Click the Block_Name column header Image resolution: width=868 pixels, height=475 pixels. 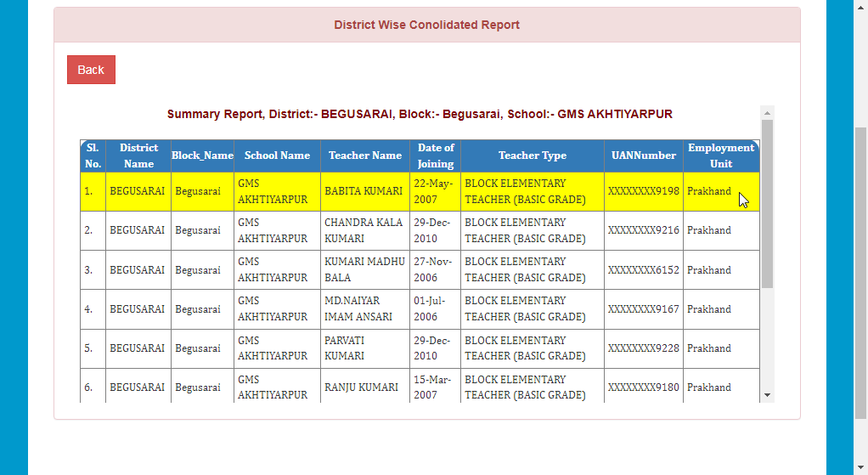(x=203, y=156)
